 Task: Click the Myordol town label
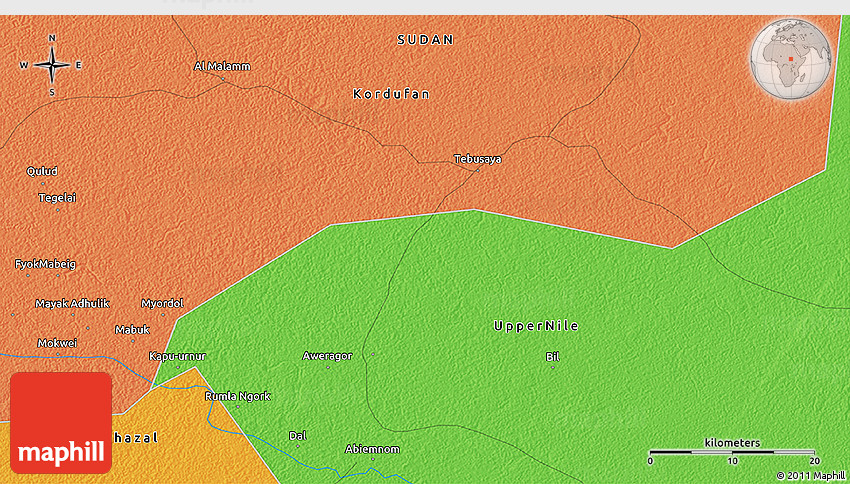pos(162,303)
